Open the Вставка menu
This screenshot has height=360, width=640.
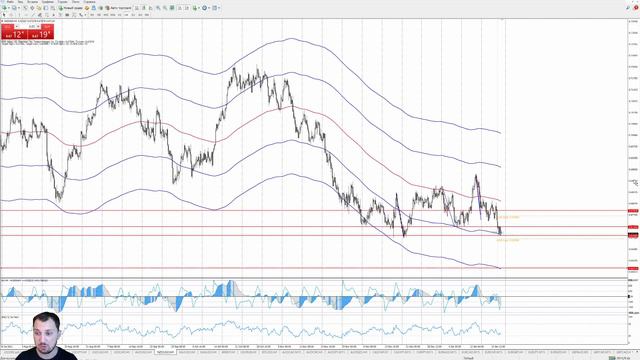(33, 2)
